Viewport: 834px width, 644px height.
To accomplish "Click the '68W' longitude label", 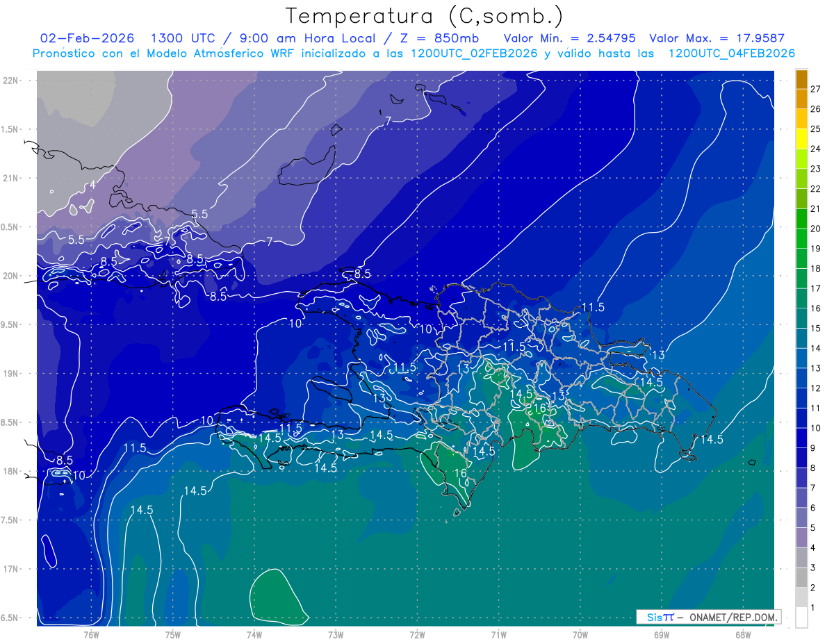I will (x=742, y=634).
